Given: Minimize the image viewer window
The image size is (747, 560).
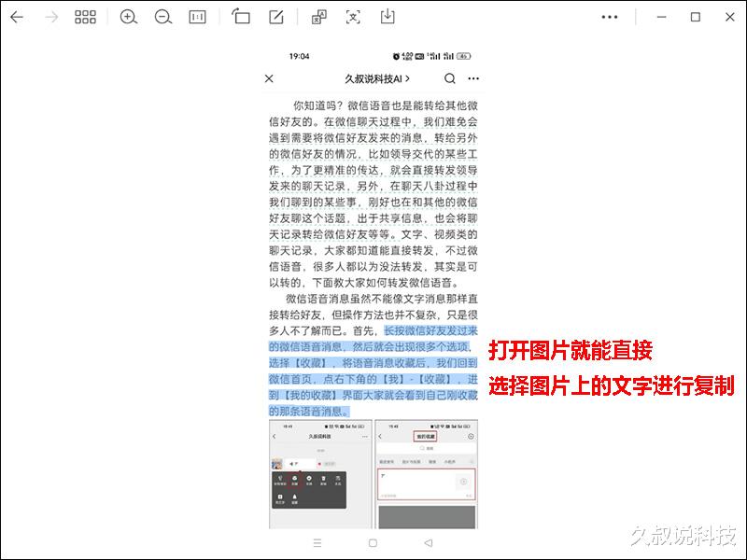Looking at the screenshot, I should (x=661, y=17).
